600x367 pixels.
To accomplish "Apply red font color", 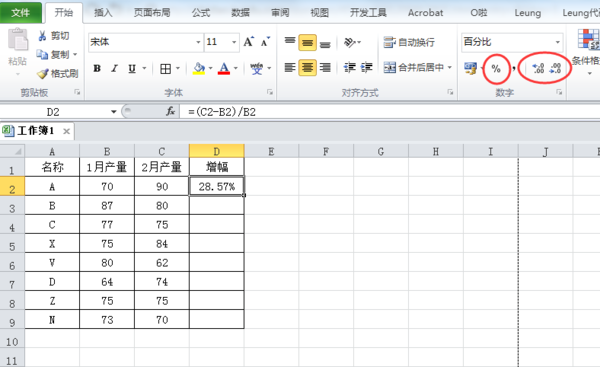I will (x=224, y=69).
